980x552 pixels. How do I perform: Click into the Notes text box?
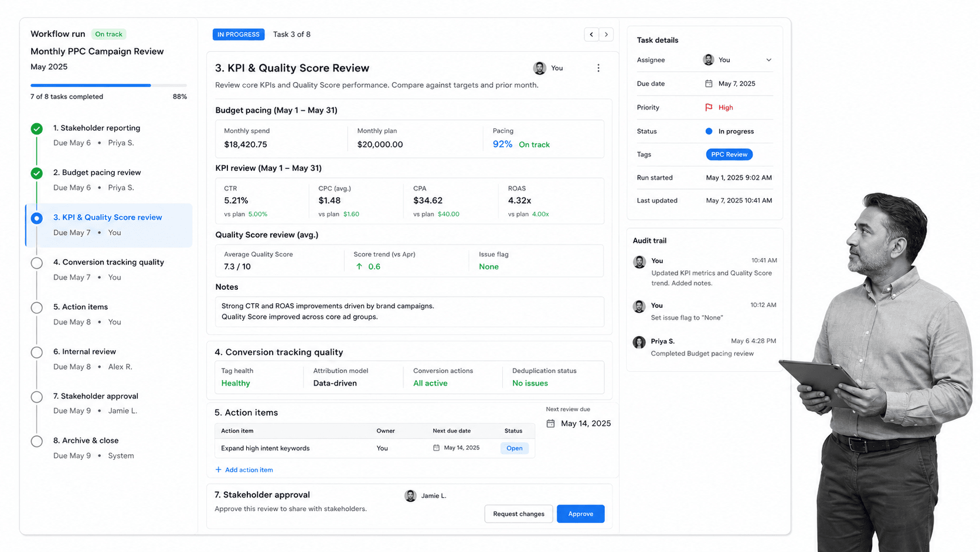click(410, 311)
